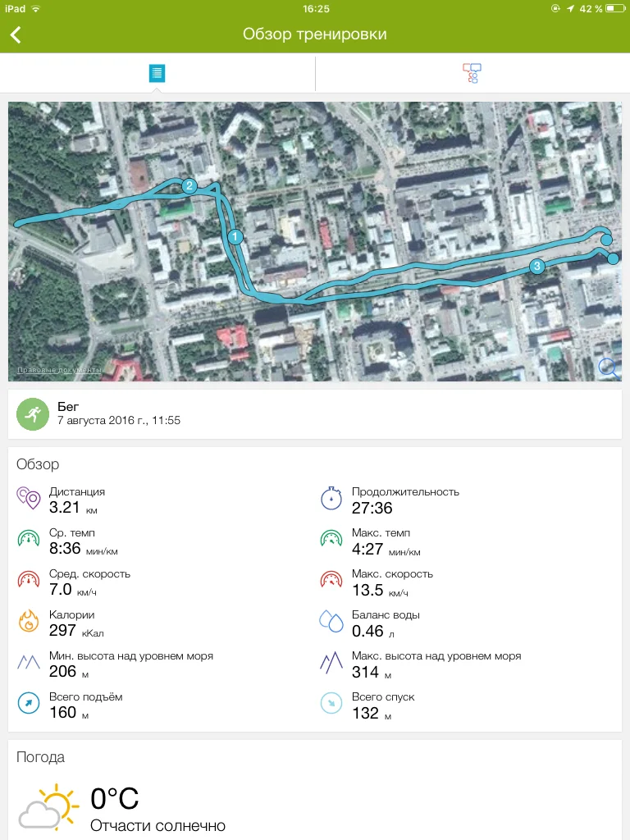This screenshot has height=840, width=630.
Task: Tap the Wi-Fi status icon
Action: 36,9
